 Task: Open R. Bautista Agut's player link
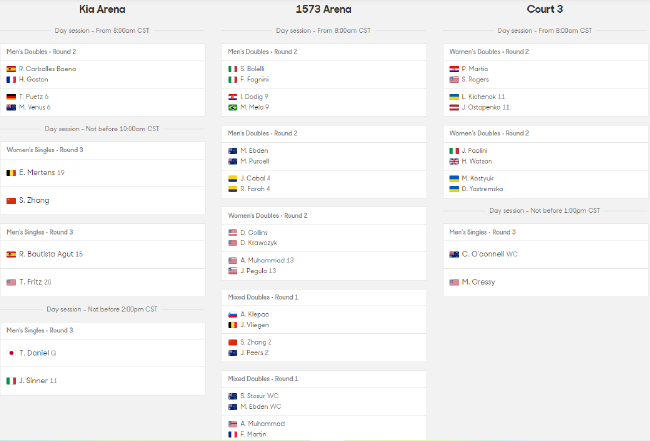pos(47,254)
